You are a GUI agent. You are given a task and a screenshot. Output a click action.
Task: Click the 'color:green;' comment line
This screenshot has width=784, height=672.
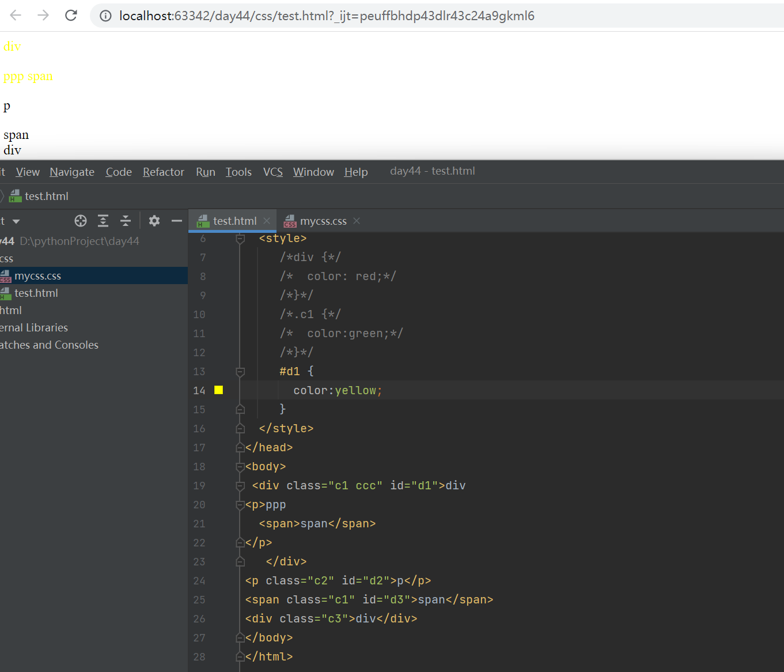(342, 333)
